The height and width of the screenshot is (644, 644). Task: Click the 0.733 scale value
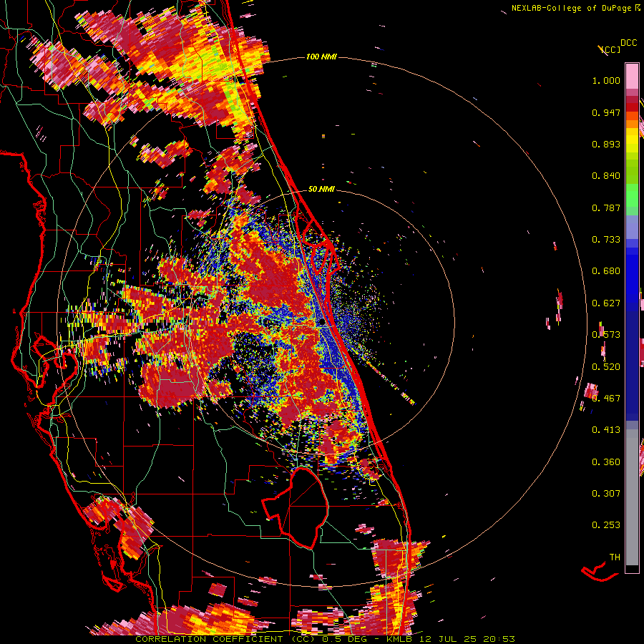click(x=606, y=240)
